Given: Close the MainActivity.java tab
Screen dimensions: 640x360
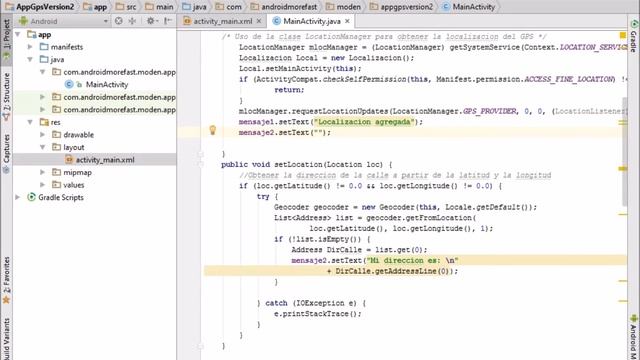Looking at the screenshot, I should pos(347,21).
